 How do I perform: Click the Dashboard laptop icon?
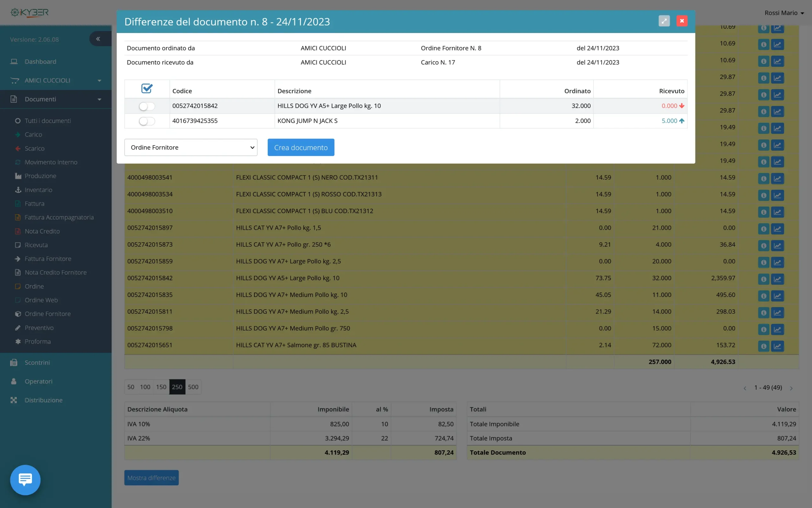[14, 62]
